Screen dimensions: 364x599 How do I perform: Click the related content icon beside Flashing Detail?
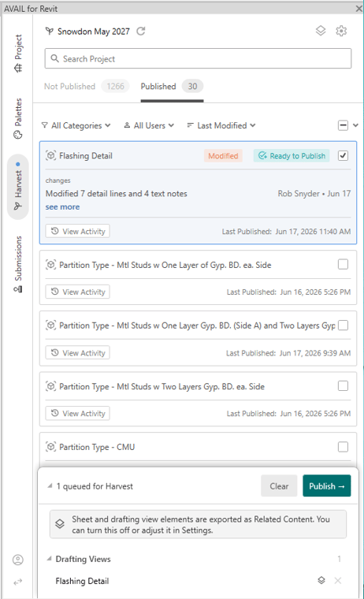point(321,581)
